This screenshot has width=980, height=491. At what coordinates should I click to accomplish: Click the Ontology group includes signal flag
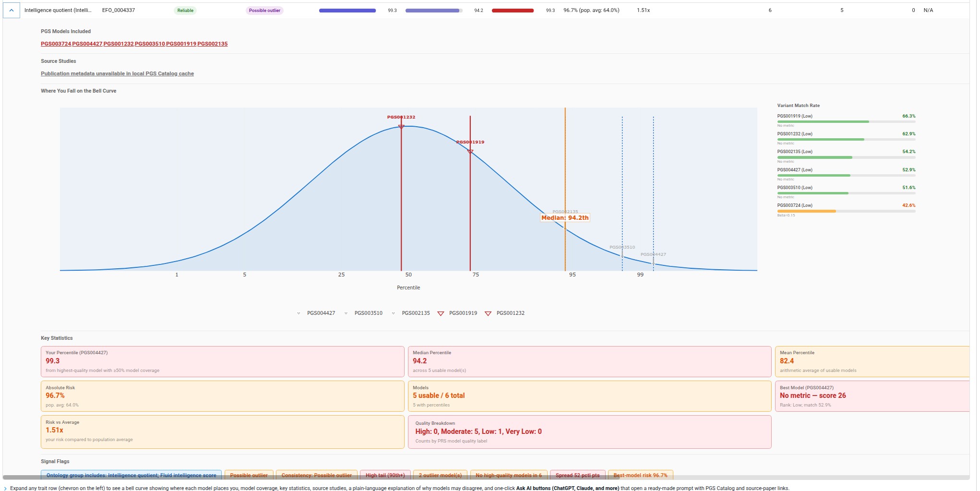coord(131,475)
